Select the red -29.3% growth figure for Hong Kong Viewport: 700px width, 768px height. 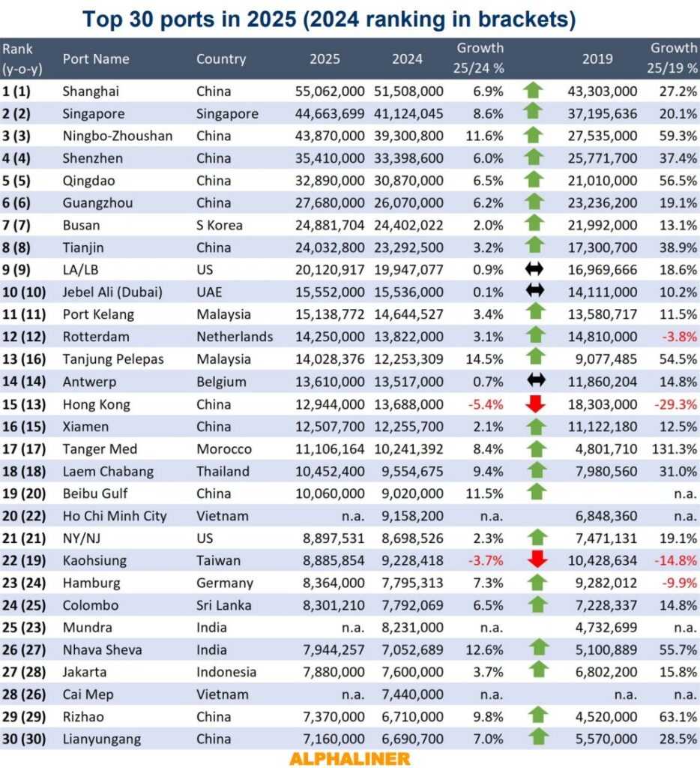677,404
